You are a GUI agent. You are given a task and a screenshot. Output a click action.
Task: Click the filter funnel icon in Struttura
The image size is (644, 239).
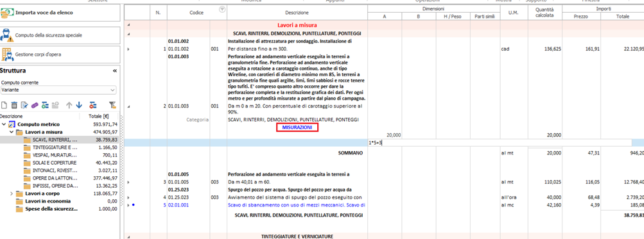pyautogui.click(x=112, y=105)
